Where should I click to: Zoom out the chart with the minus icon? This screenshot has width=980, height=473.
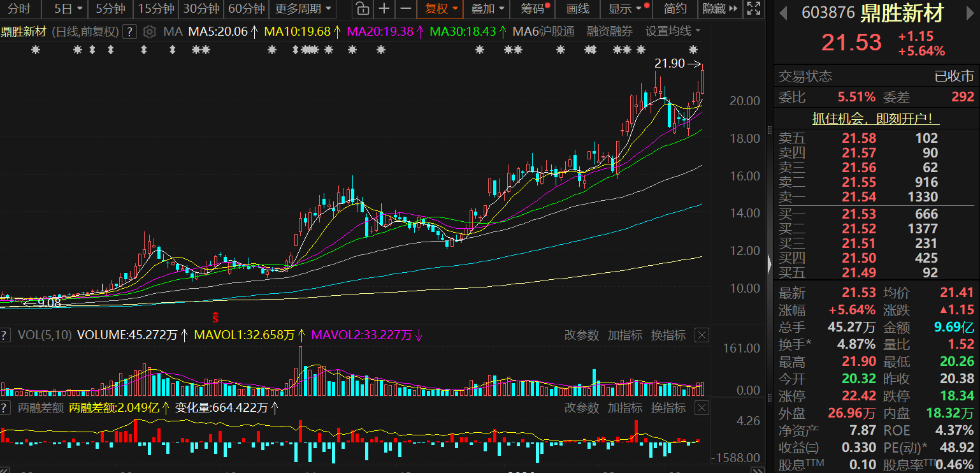tap(405, 9)
